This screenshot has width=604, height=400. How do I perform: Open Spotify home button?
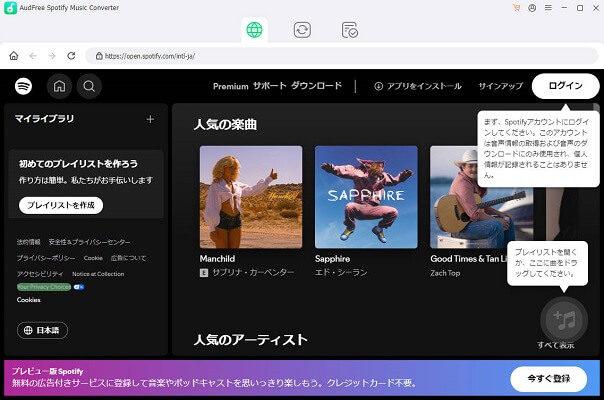pos(59,86)
